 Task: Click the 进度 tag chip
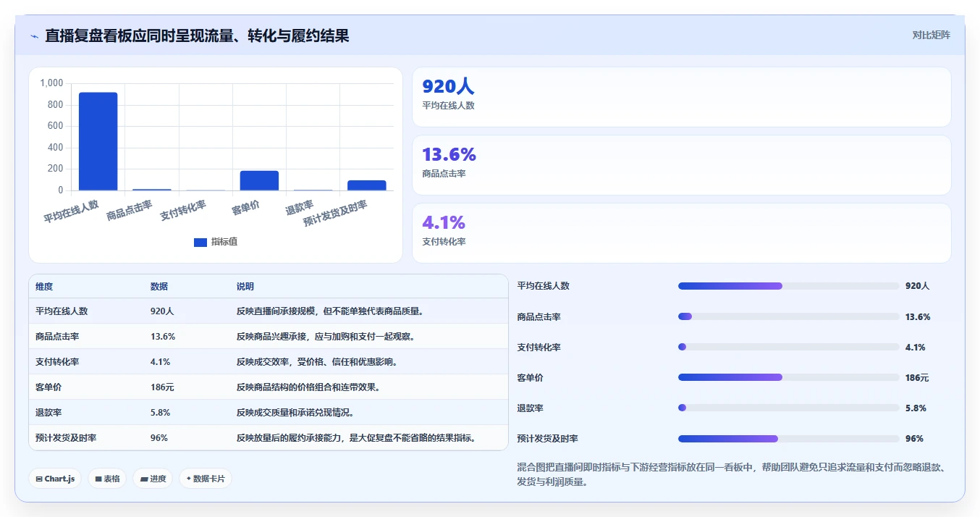click(x=153, y=479)
